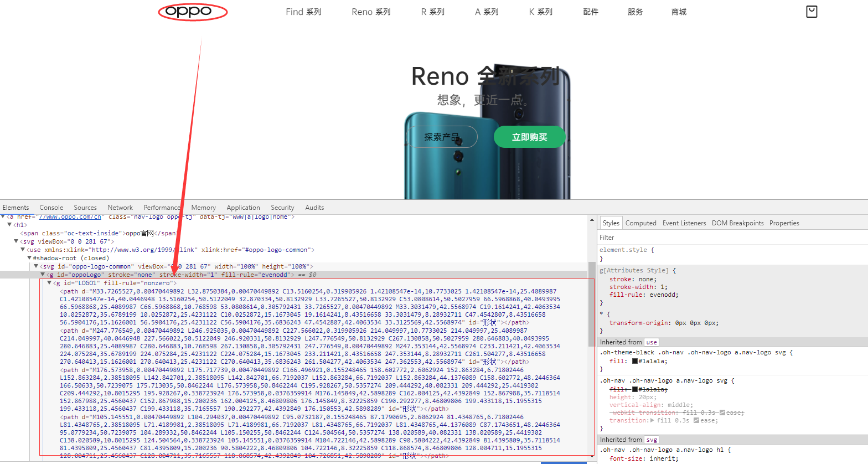868x464 pixels.
Task: Collapse the use xmlns:xlink node
Action: coord(23,250)
